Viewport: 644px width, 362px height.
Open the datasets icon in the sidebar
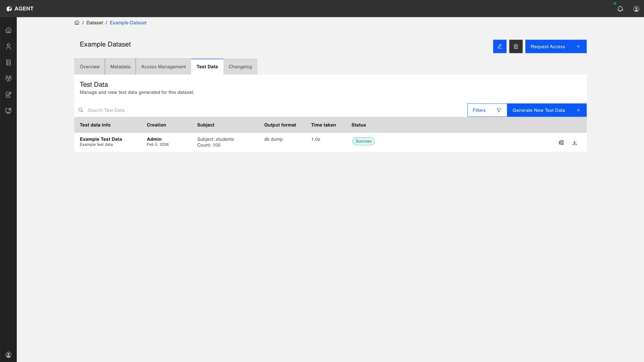point(8,62)
